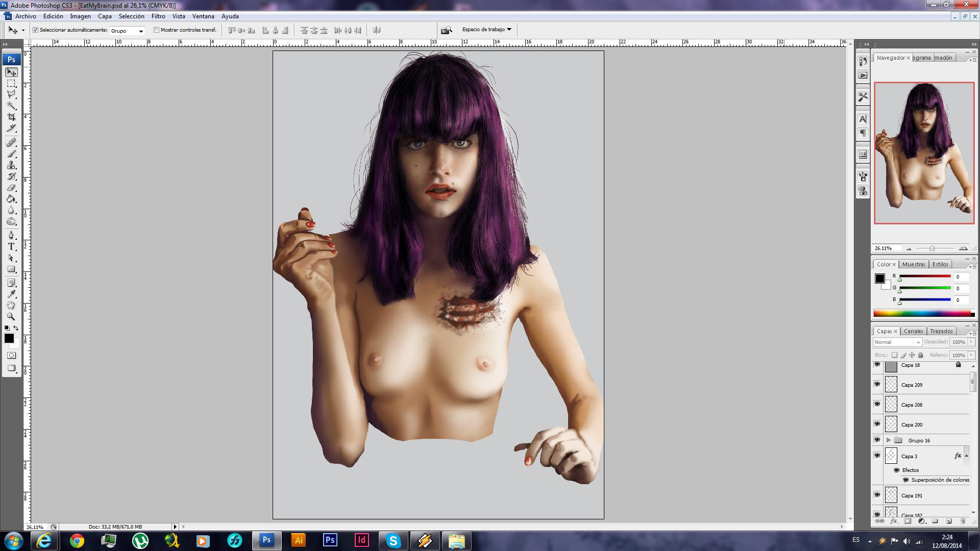
Task: Select the Paint Bucket tool
Action: [11, 199]
